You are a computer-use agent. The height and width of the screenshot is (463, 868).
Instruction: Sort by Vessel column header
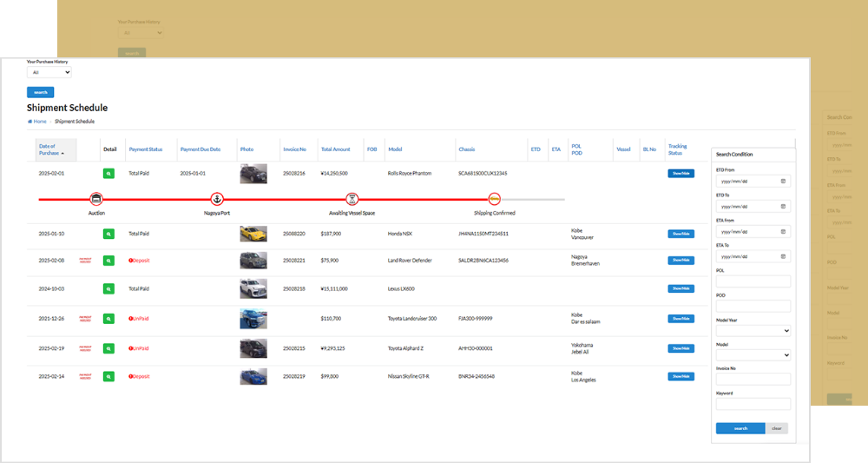pos(623,149)
